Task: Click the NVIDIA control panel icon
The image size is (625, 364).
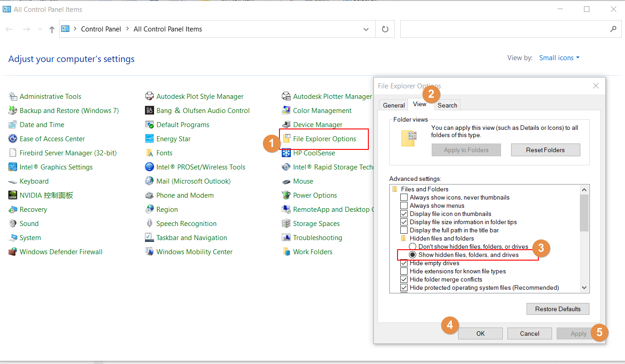Action: click(x=13, y=195)
